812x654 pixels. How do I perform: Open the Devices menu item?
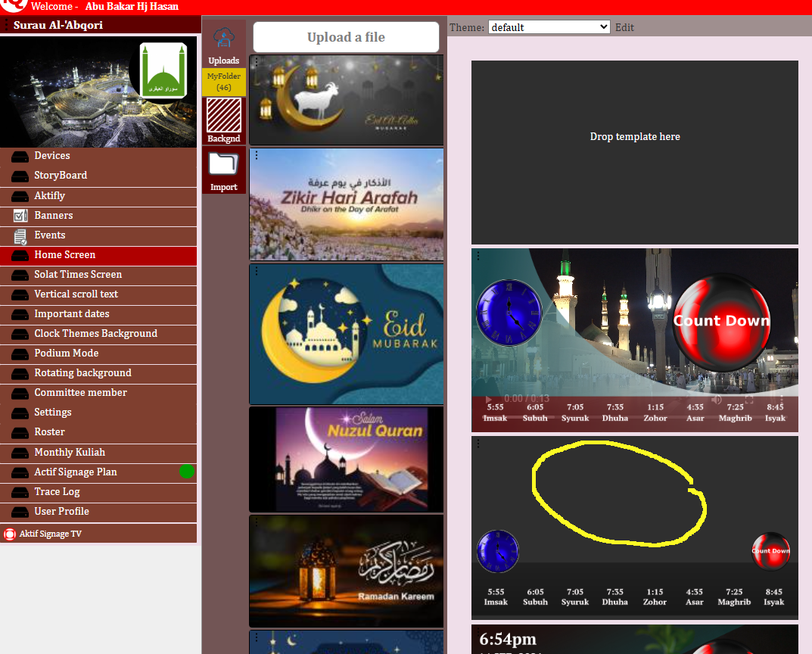click(98, 156)
